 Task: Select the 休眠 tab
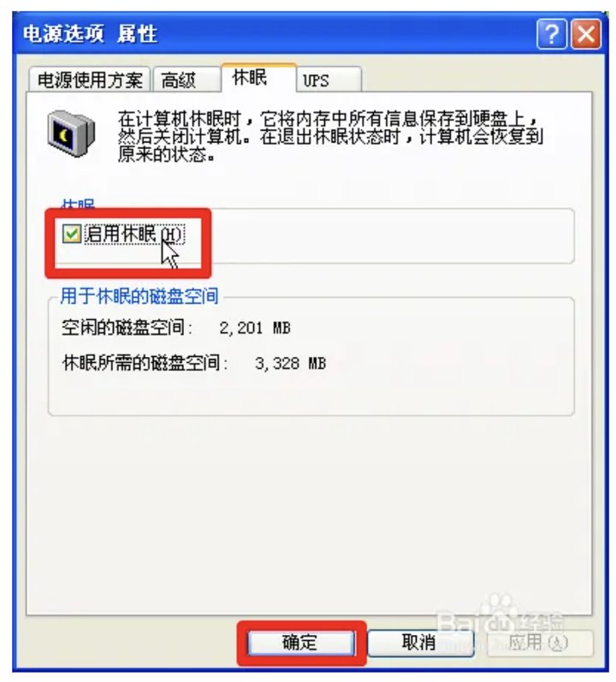coord(258,78)
